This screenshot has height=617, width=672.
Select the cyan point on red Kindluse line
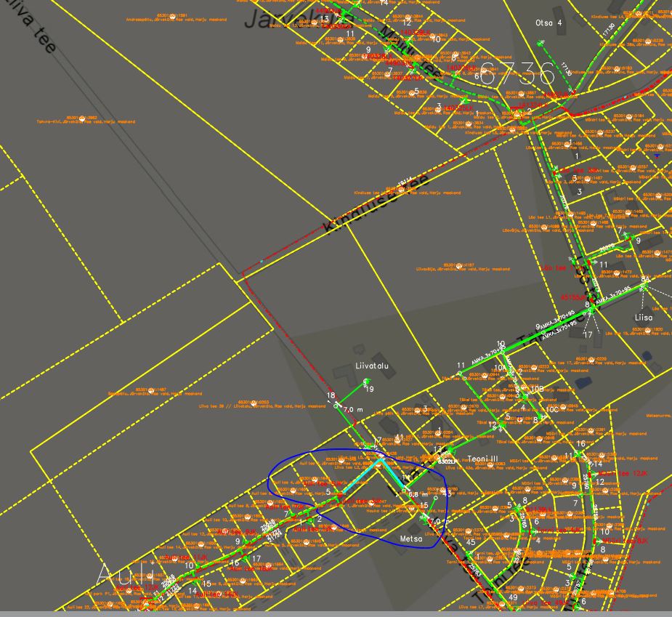click(261, 260)
